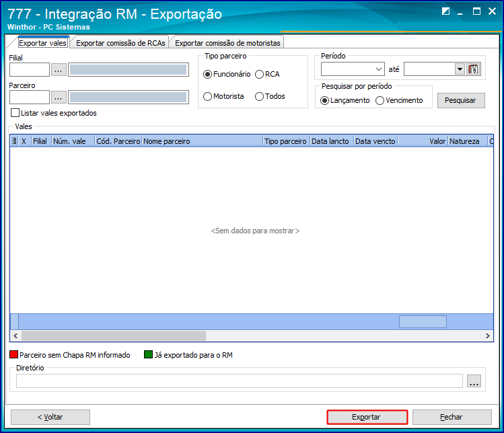The height and width of the screenshot is (433, 504).
Task: Sort by the Data vencto column header
Action: point(375,141)
